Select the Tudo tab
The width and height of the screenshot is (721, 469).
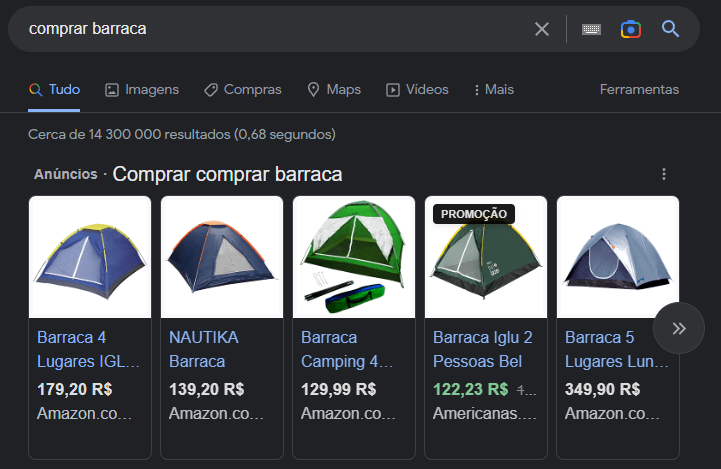click(x=54, y=89)
